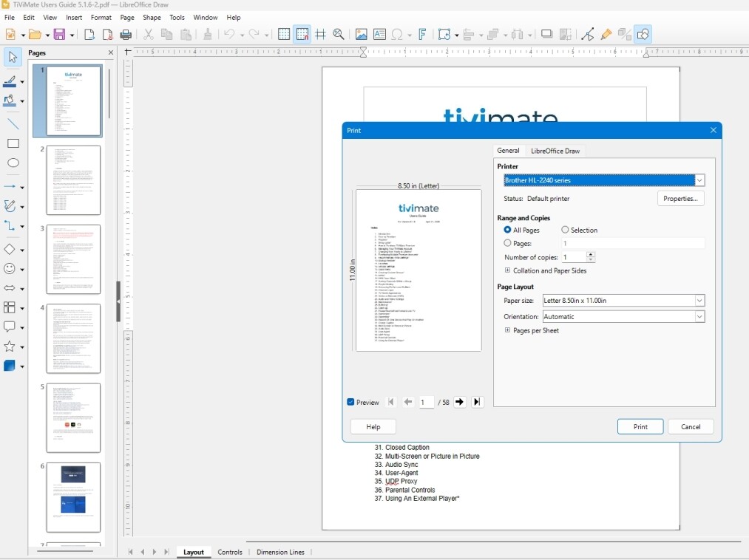Select the Rectangle drawing tool
Screen dimensions: 749x560
point(13,143)
